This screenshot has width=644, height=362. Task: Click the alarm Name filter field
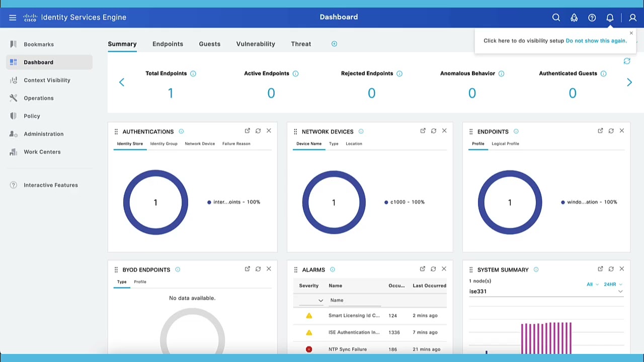355,301
